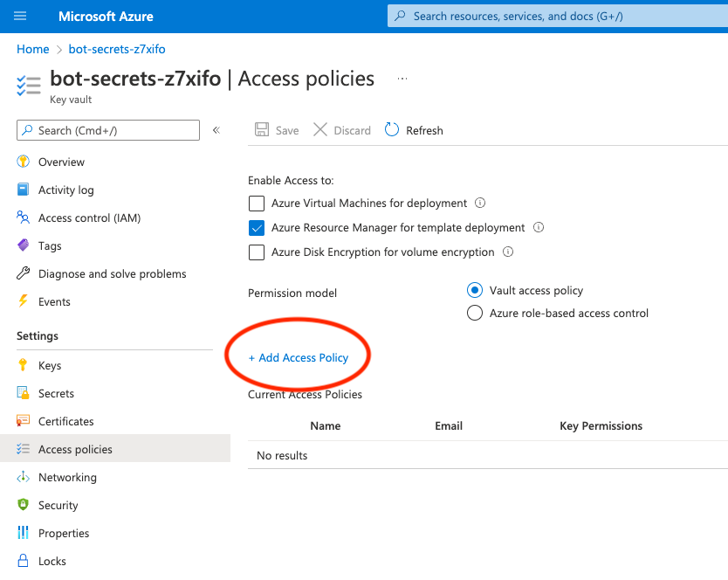Sort by Key Permissions column header

(601, 425)
